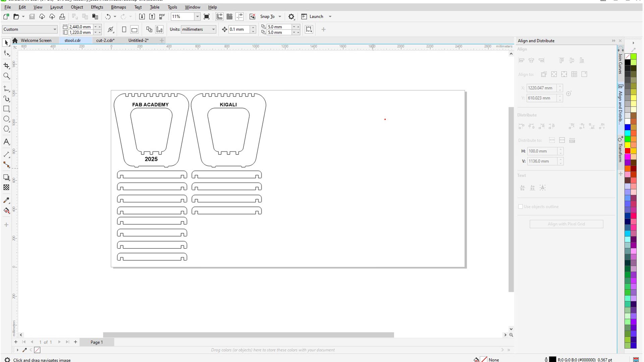Toggle Show guidelines button

[240, 16]
